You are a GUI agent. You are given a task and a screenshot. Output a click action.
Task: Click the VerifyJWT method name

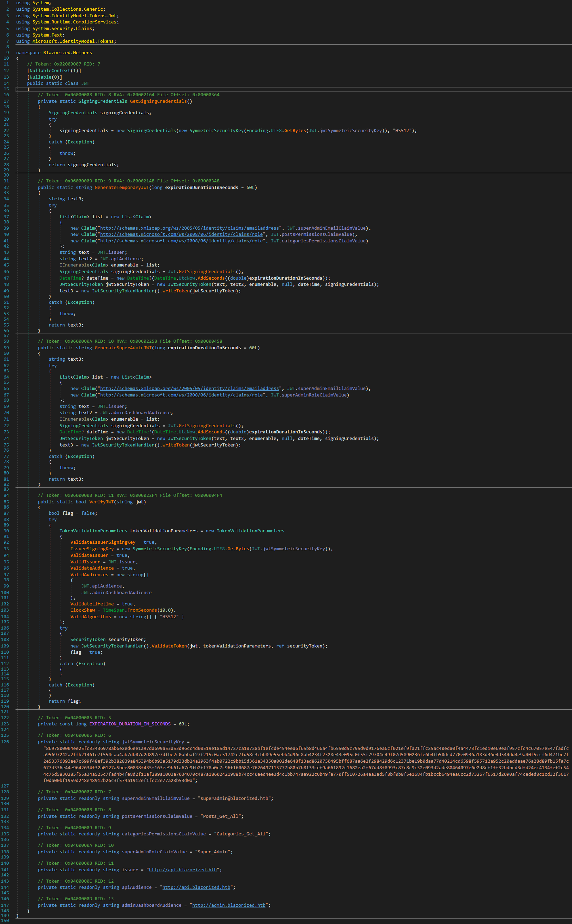pos(101,502)
